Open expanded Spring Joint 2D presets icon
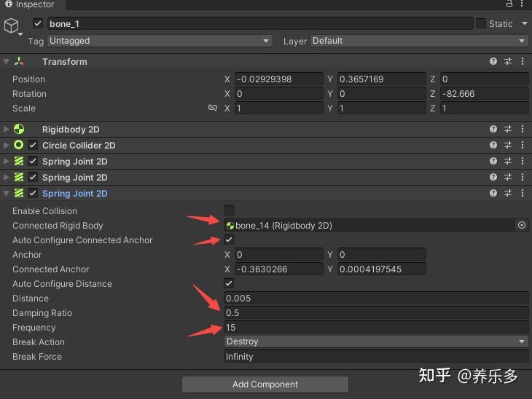 [508, 193]
